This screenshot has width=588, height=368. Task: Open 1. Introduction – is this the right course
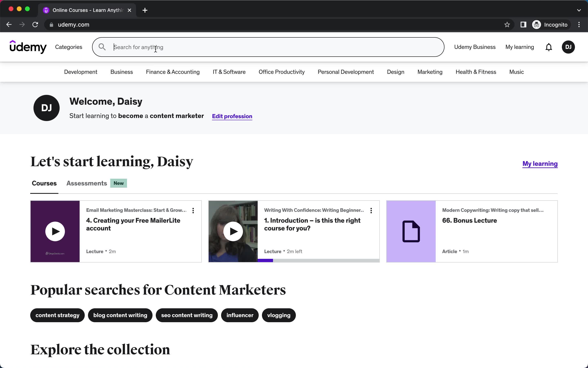click(312, 224)
